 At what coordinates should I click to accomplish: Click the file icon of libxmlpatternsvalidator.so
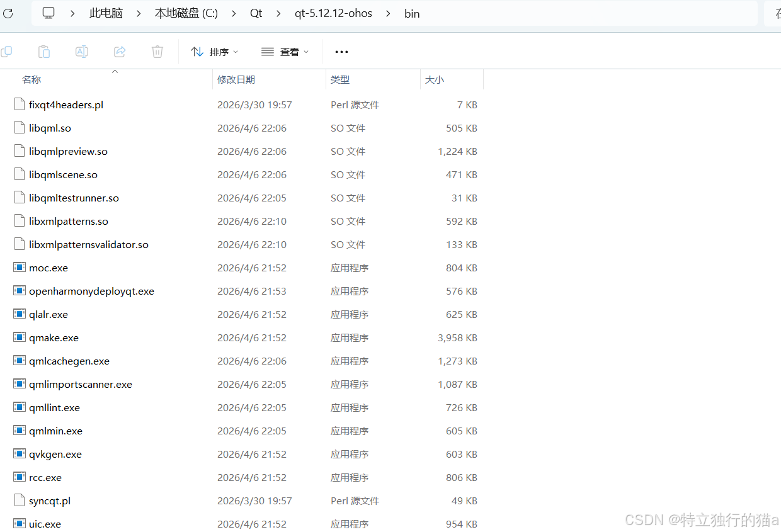point(19,244)
